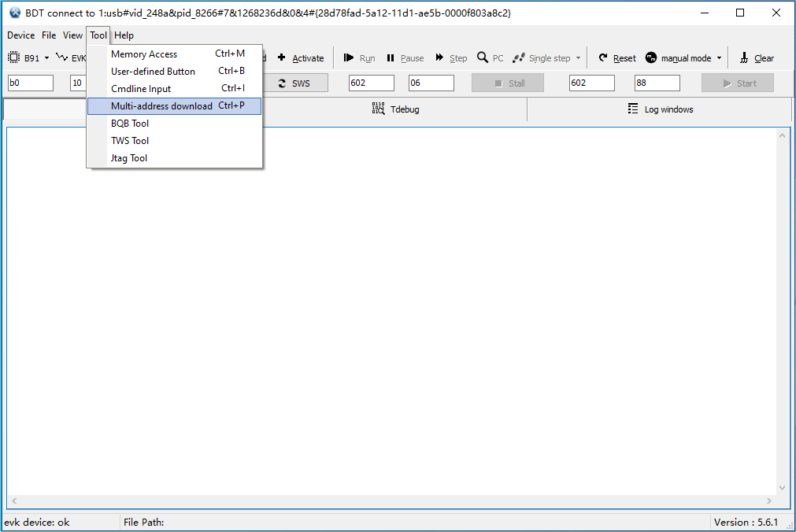Click the SWS sync button
This screenshot has height=532, width=796.
coord(295,83)
